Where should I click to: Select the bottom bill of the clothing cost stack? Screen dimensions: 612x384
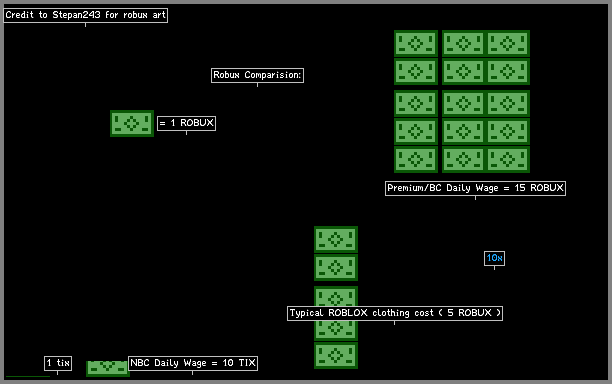[336, 355]
